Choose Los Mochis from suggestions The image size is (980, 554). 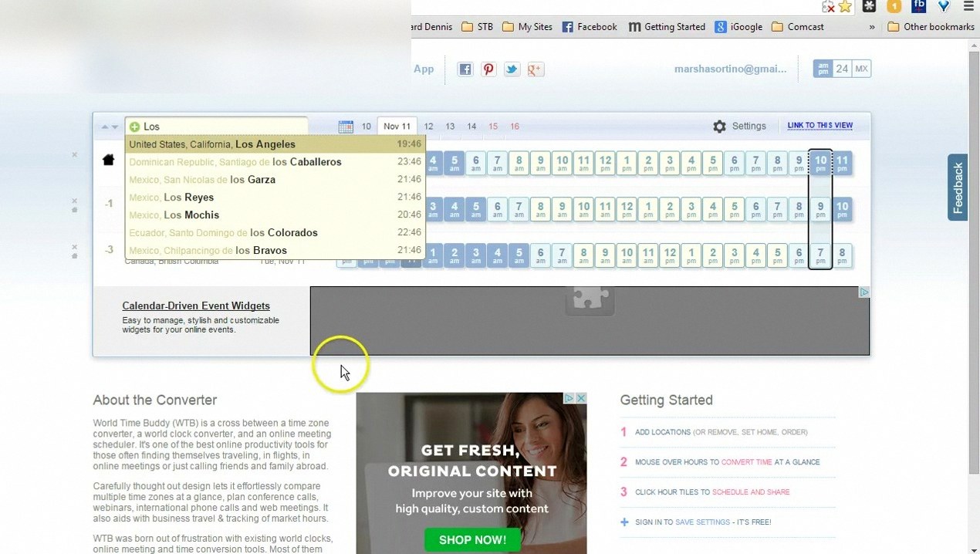(x=275, y=215)
